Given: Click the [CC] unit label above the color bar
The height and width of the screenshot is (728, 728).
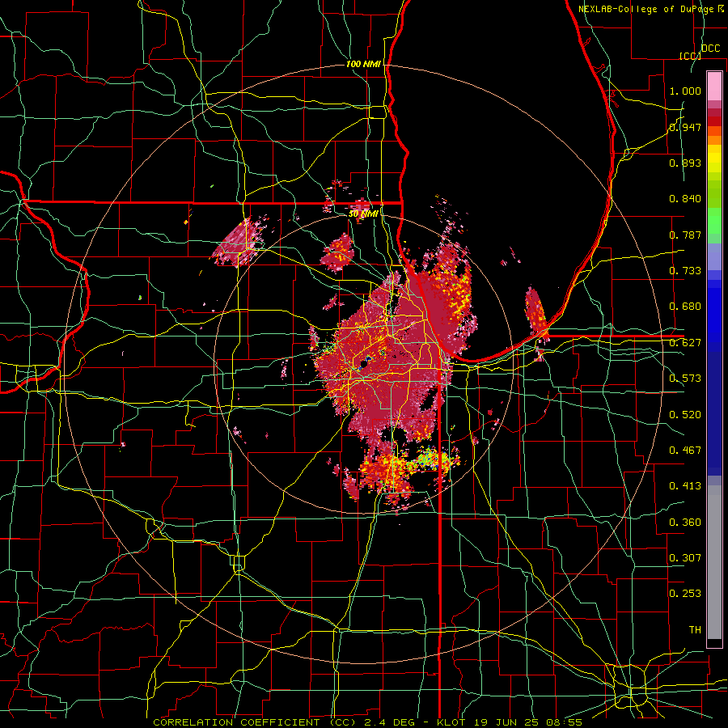Looking at the screenshot, I should tap(690, 56).
